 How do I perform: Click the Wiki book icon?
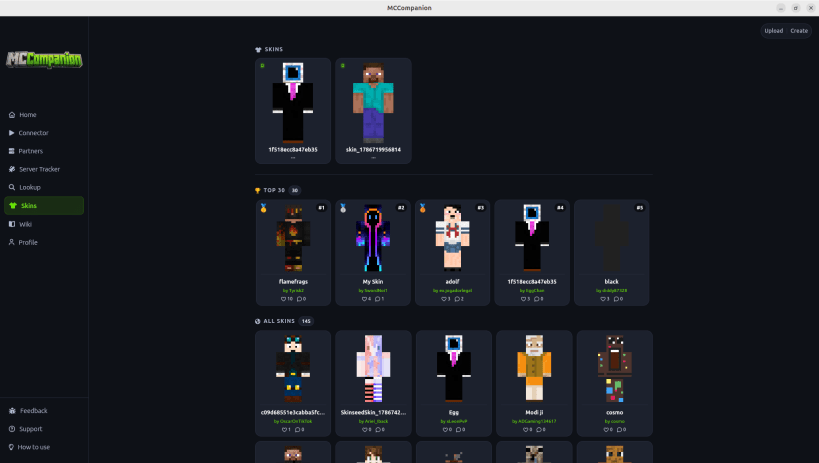coord(12,224)
